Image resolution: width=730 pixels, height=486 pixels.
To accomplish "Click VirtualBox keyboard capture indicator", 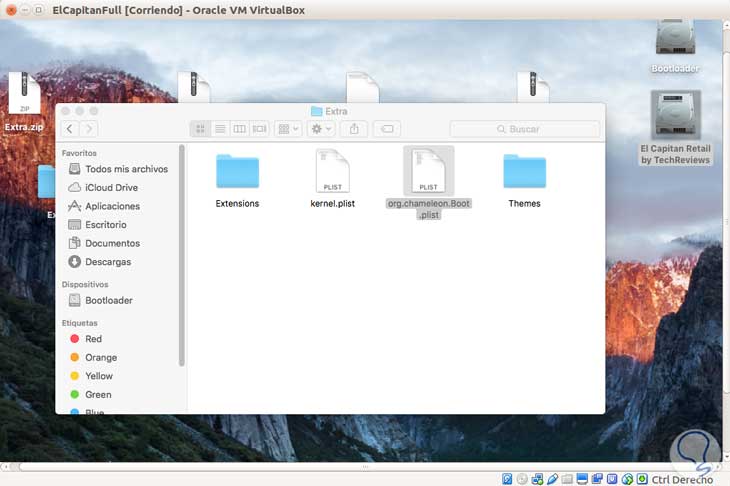I will pos(642,479).
